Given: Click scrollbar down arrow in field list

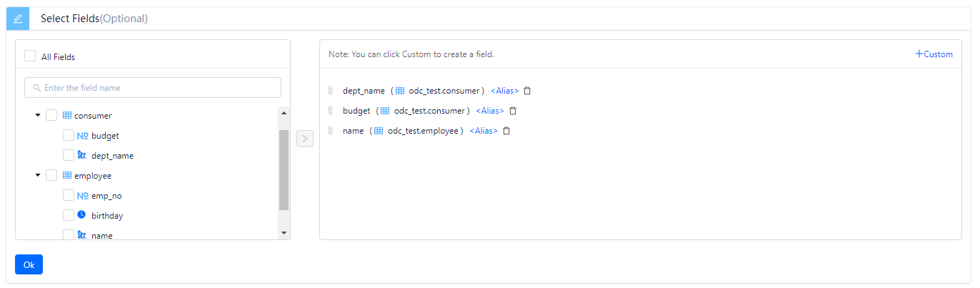Looking at the screenshot, I should coord(284,232).
